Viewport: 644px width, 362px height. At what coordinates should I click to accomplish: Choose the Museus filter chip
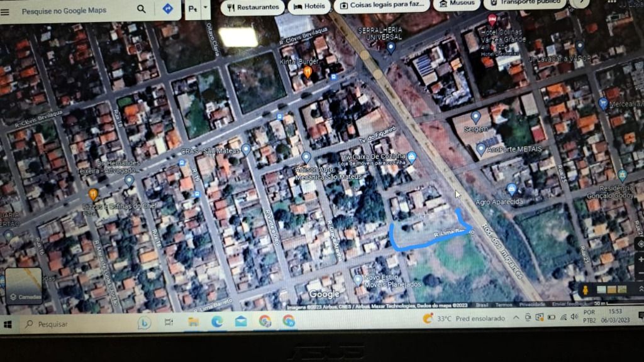(457, 4)
